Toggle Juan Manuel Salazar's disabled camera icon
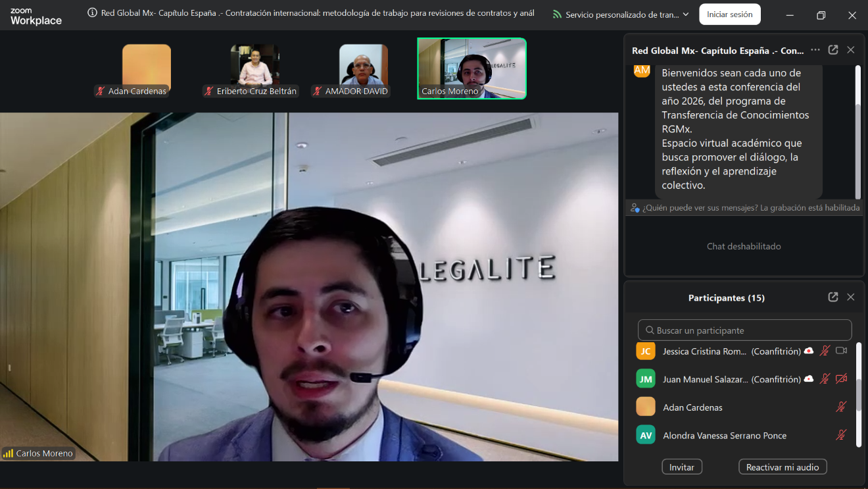 [841, 379]
